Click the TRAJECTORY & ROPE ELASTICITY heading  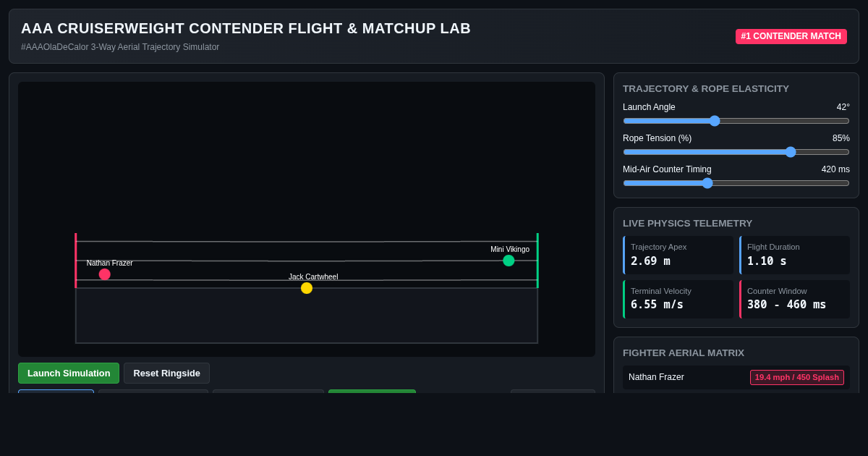point(706,88)
